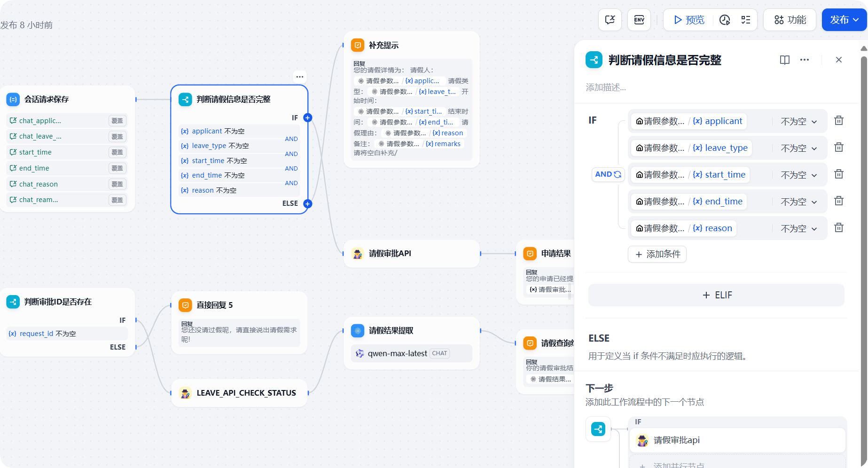868x468 pixels.
Task: Delete the applicant condition row
Action: (839, 121)
